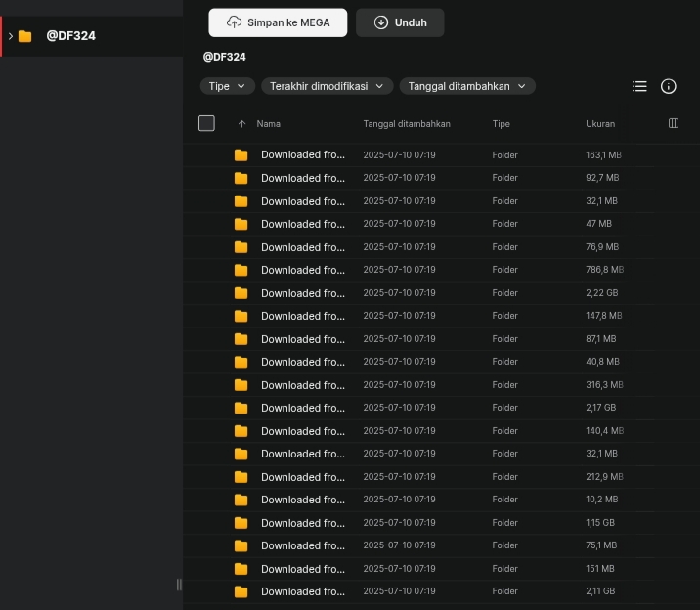Click the Simpan ke MEGA button
Screen dimensions: 700x610
tap(278, 22)
